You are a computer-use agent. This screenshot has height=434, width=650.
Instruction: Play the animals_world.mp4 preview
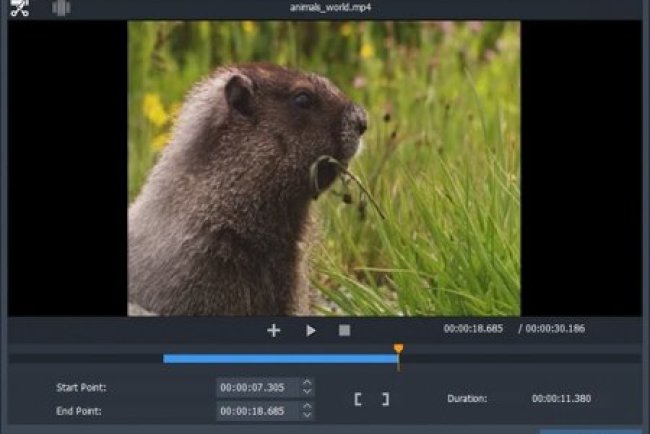(x=311, y=330)
